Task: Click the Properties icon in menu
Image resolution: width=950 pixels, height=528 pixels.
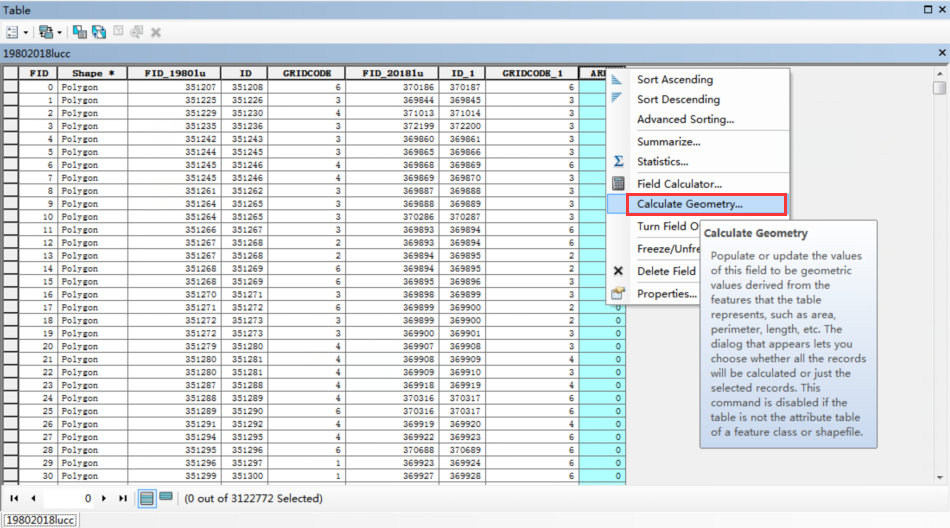Action: [x=618, y=293]
